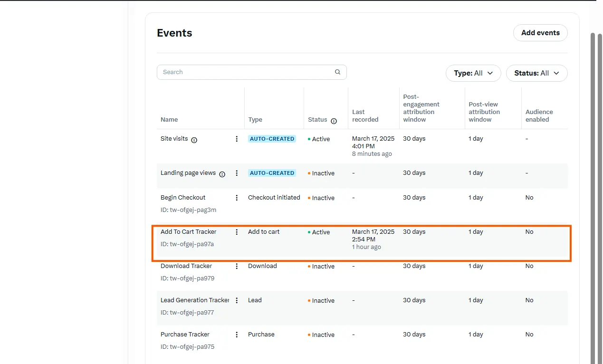The height and width of the screenshot is (364, 603).
Task: Click the Status column info icon
Action: [334, 121]
